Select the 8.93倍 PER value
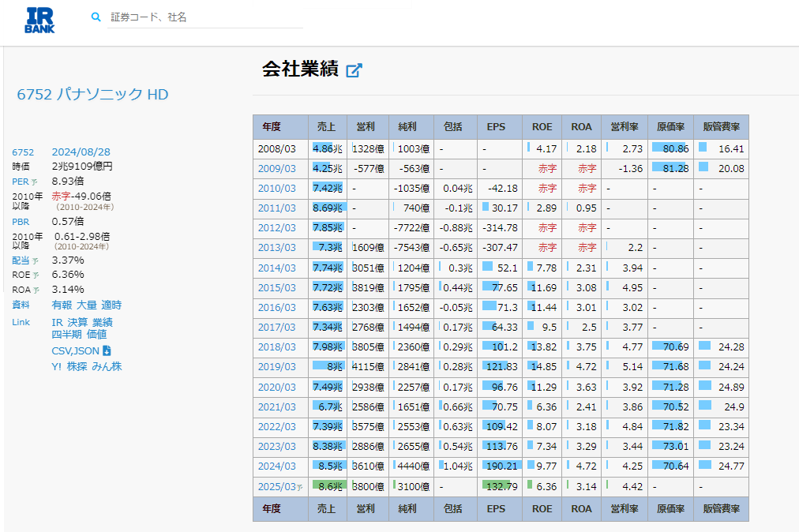The image size is (799, 532). point(68,181)
